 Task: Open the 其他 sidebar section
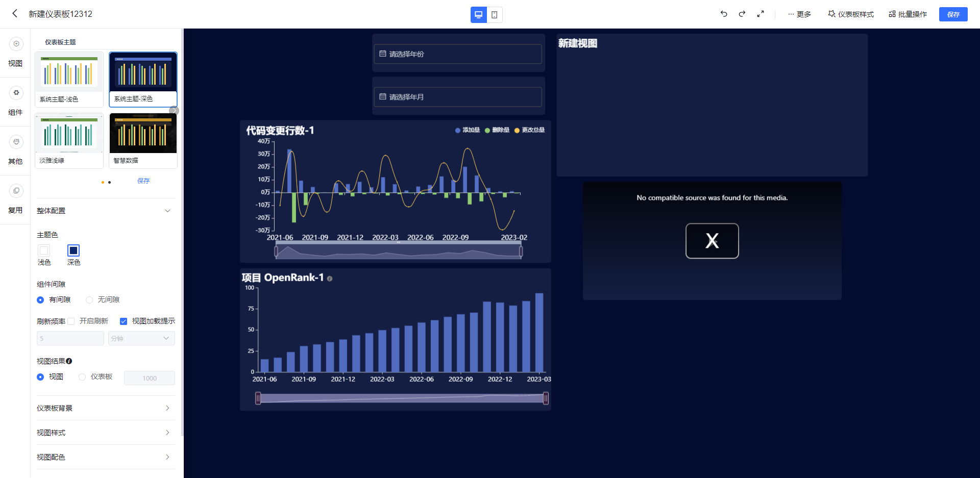15,150
